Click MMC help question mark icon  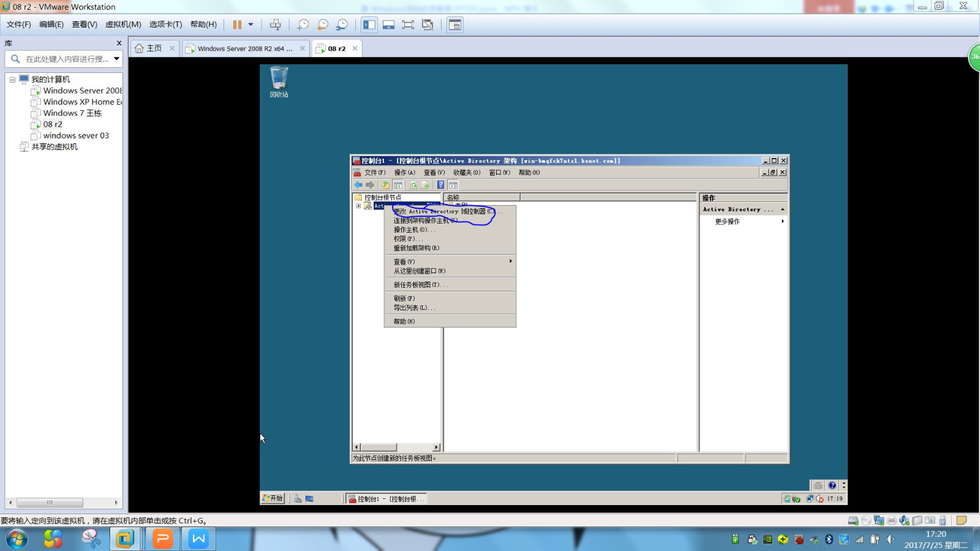click(x=440, y=185)
